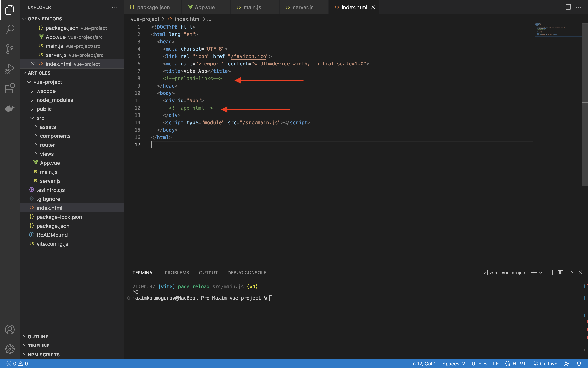Change end of line sequence LF
The image size is (588, 368).
[496, 364]
